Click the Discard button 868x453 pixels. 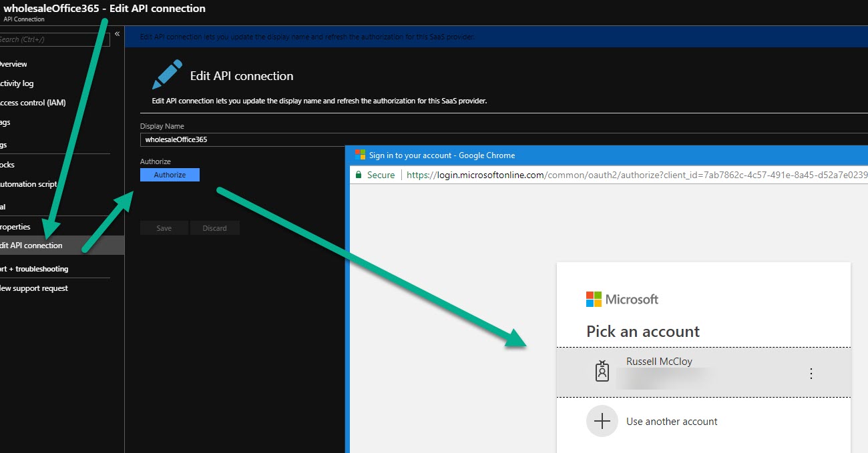coord(215,228)
